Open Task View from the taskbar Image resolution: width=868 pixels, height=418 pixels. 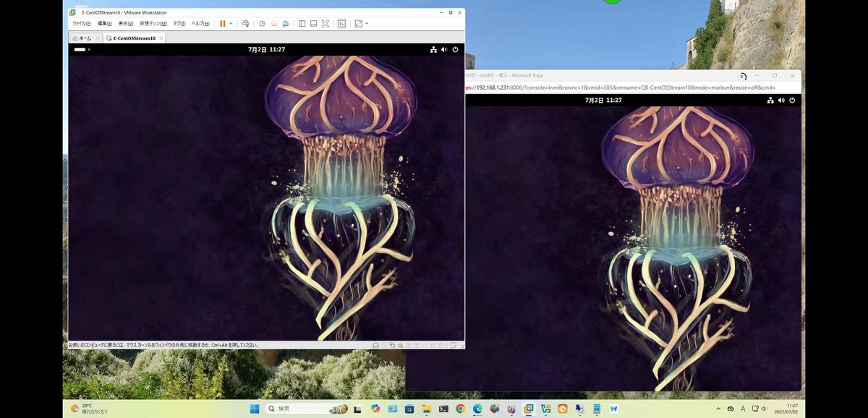(x=357, y=409)
